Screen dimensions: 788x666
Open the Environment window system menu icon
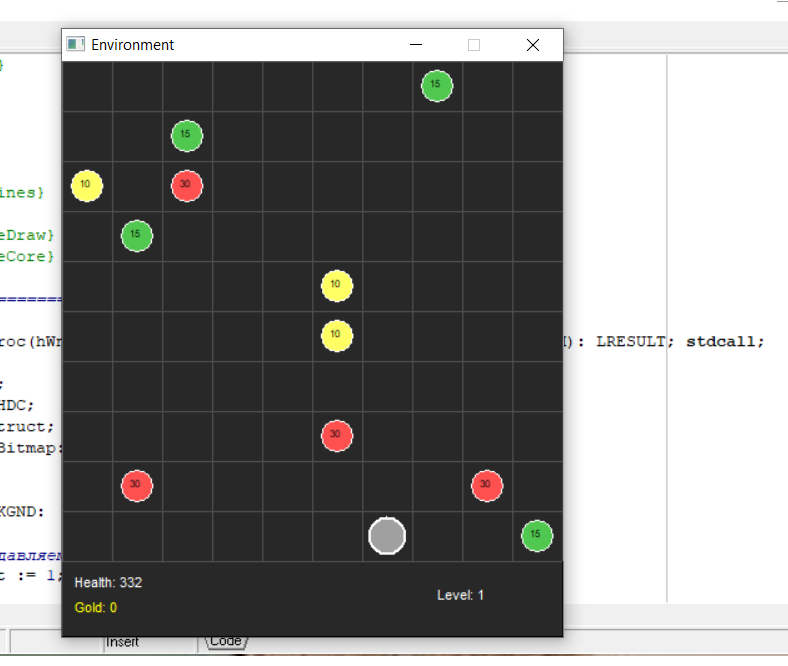(75, 44)
